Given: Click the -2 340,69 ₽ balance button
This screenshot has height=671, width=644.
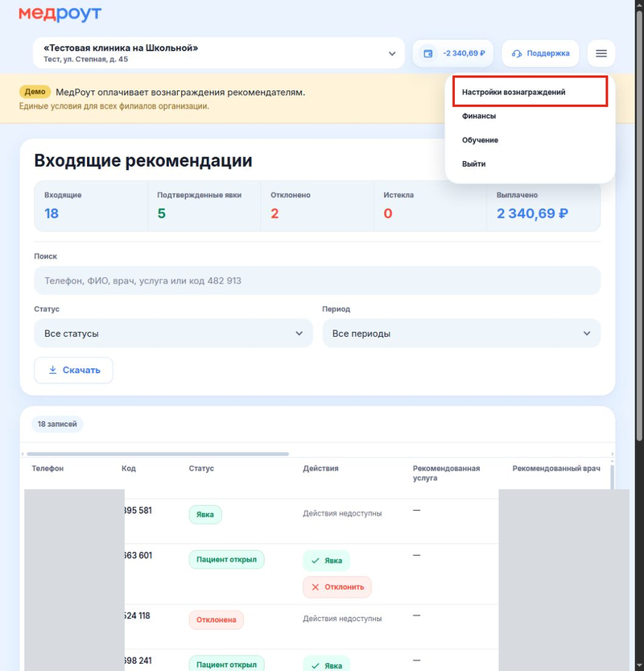Looking at the screenshot, I should [453, 53].
